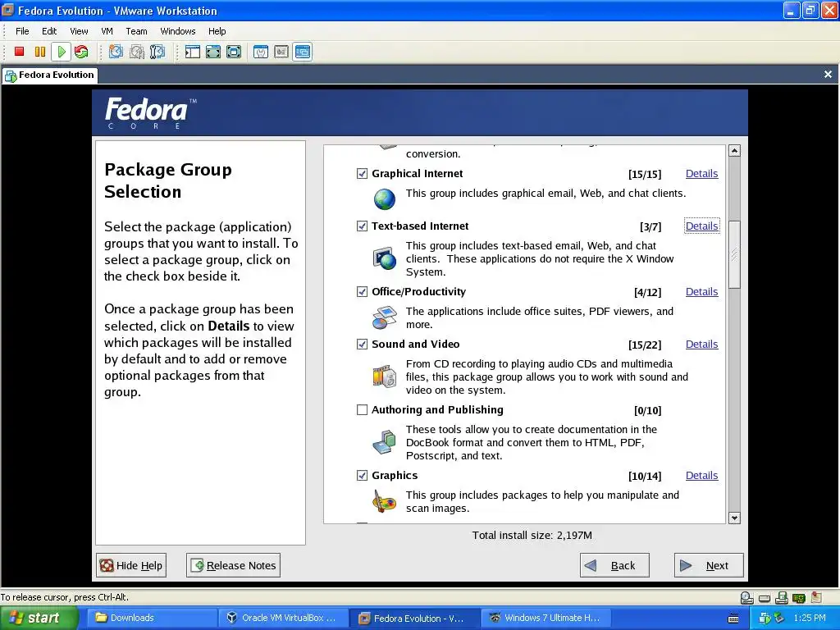Click the network adapter device status icon
The image size is (840, 630).
tap(799, 598)
